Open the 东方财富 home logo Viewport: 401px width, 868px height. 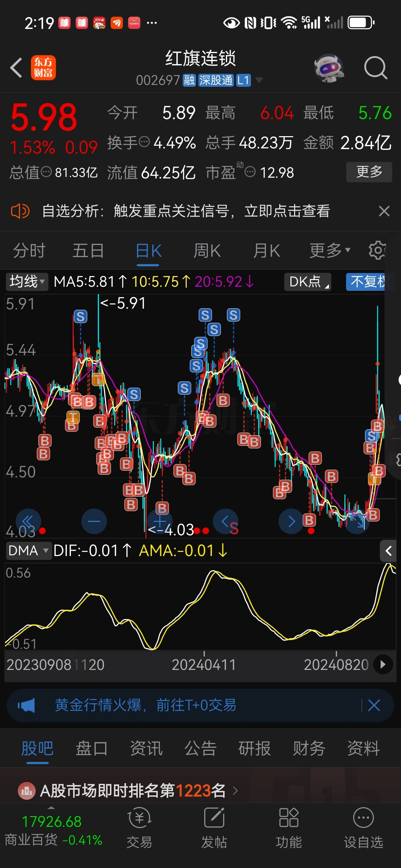[43, 68]
